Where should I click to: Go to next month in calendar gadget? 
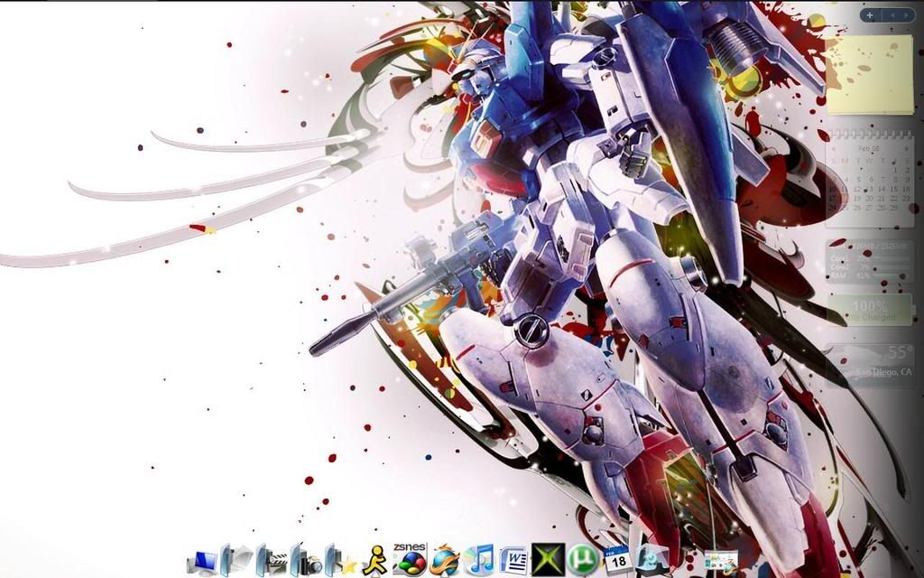click(x=906, y=149)
